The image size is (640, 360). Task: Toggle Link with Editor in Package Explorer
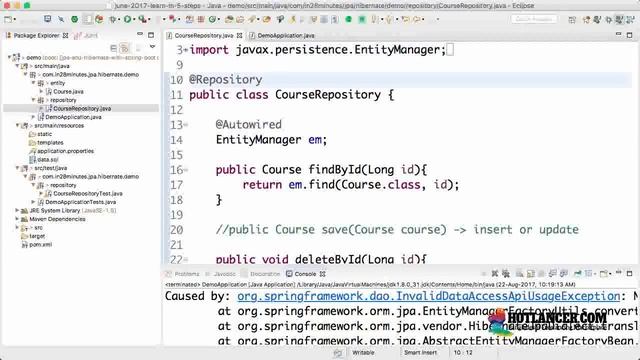click(125, 49)
